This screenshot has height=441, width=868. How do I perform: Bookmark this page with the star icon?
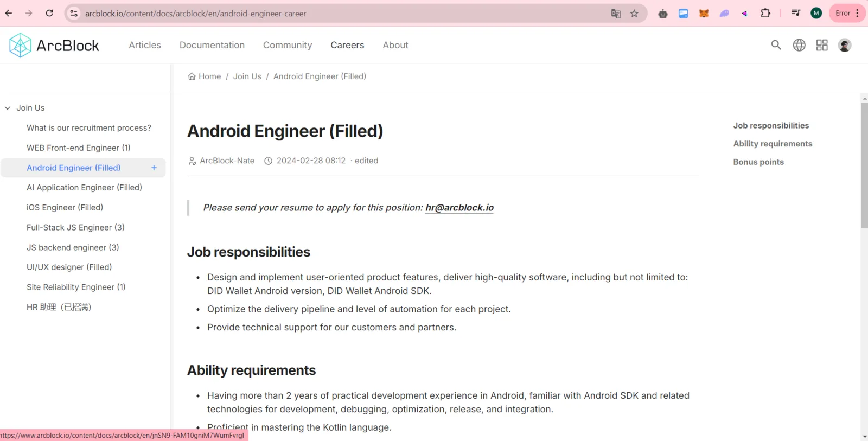(x=634, y=14)
